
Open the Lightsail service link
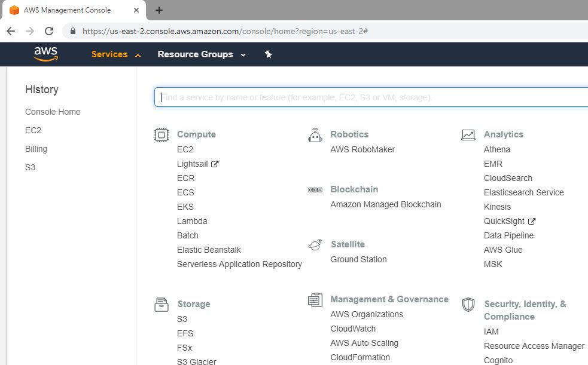pos(193,164)
